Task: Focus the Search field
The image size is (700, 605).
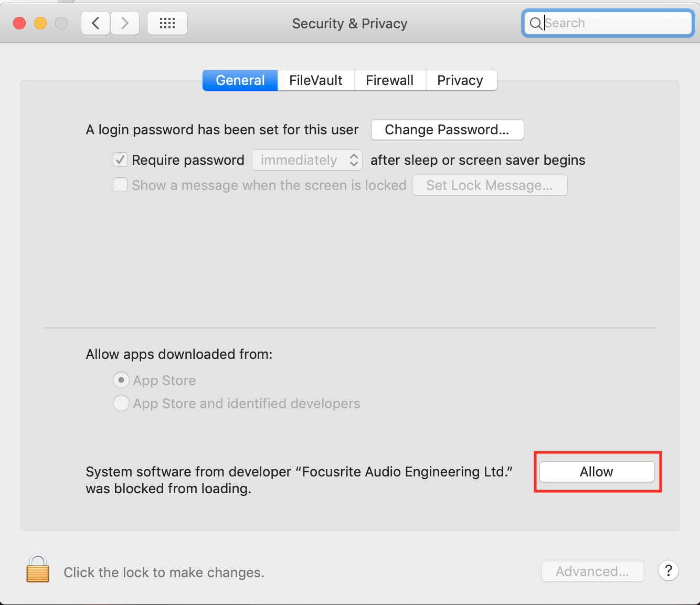Action: tap(609, 23)
